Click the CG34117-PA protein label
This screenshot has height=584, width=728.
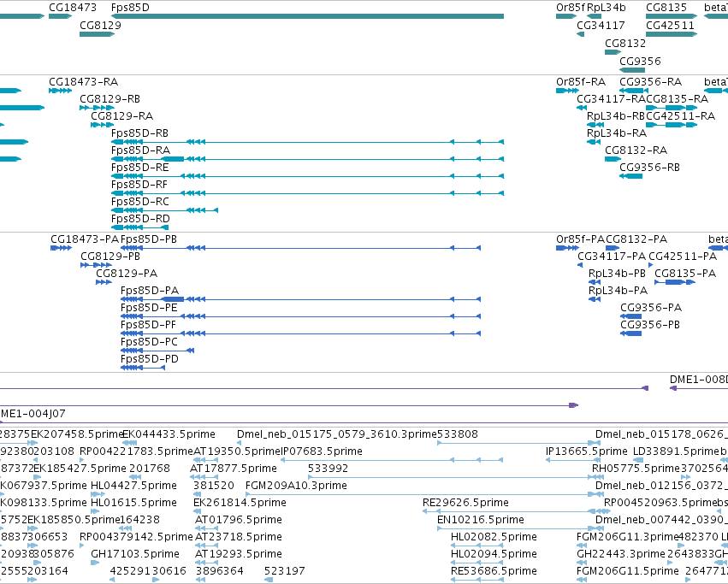612,257
